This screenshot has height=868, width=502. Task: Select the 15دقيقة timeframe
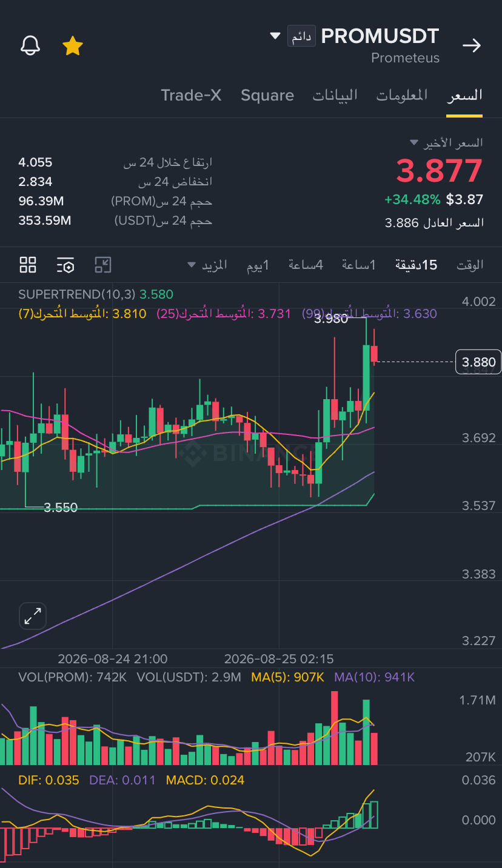pos(416,265)
